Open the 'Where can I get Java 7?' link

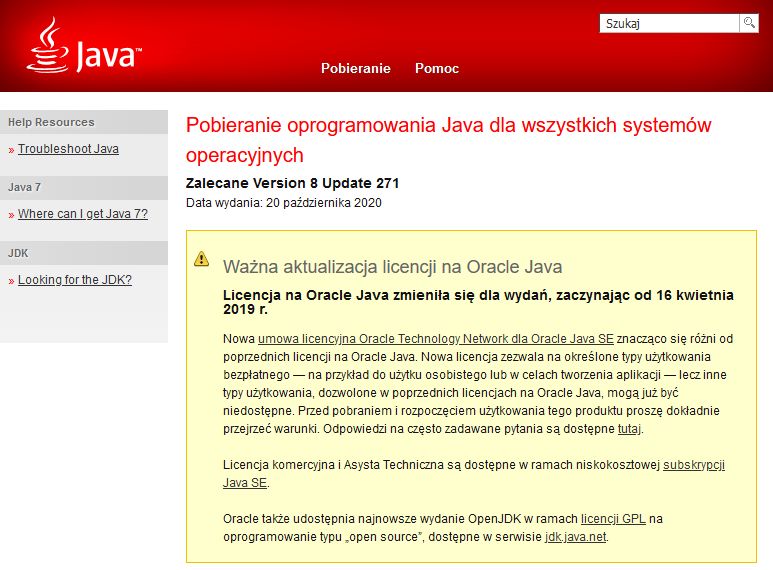[83, 214]
